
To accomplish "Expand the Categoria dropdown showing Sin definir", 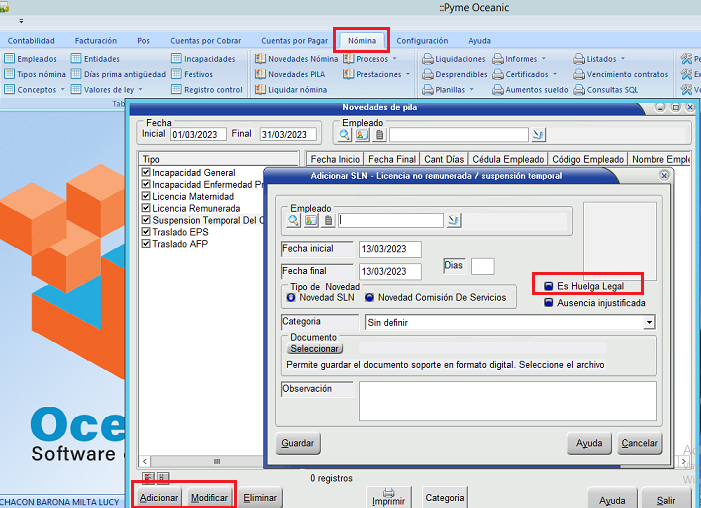I will (x=649, y=323).
